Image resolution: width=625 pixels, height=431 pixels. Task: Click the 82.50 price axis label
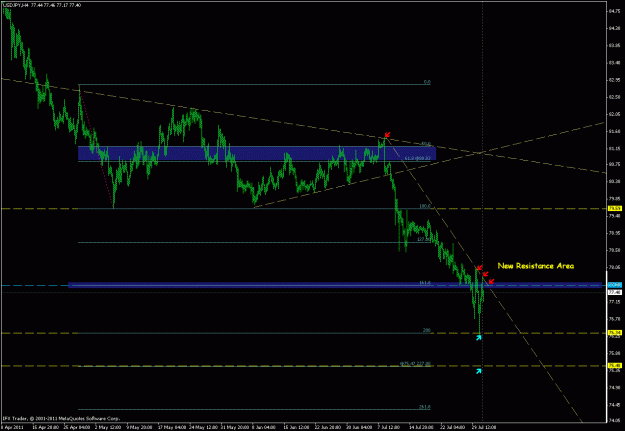(613, 97)
